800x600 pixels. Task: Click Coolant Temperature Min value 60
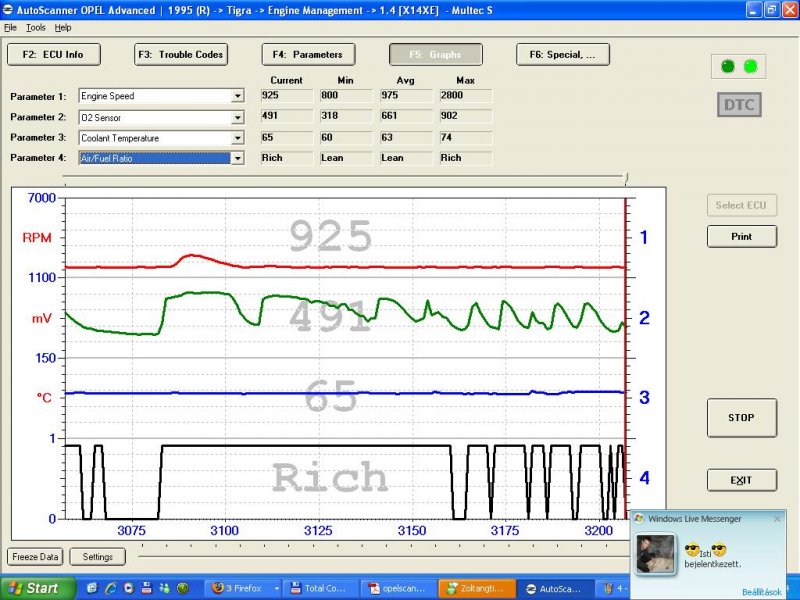[x=346, y=137]
